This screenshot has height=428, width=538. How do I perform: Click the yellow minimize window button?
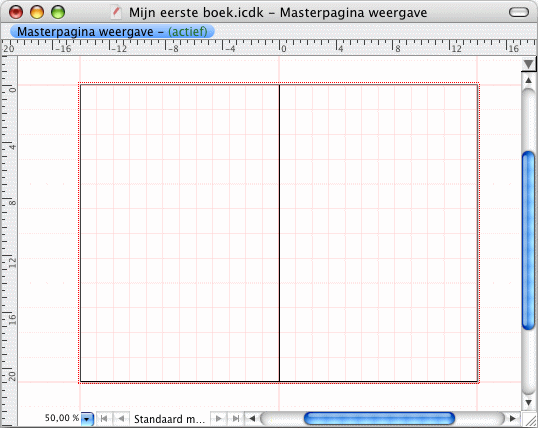point(37,12)
